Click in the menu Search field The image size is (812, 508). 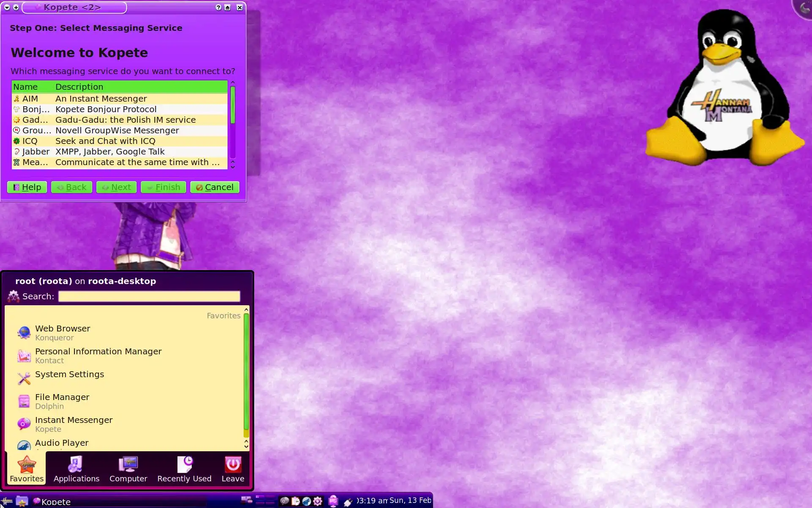tap(149, 296)
